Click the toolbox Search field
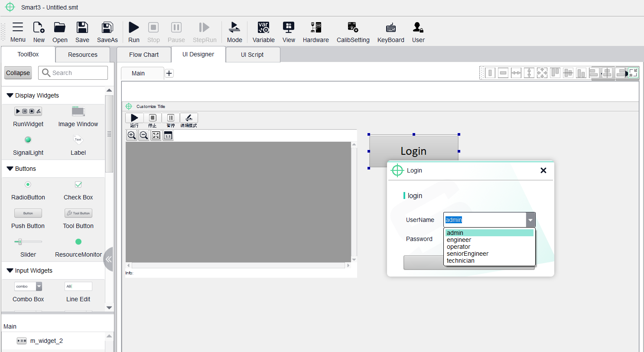This screenshot has width=644, height=352. coord(73,73)
